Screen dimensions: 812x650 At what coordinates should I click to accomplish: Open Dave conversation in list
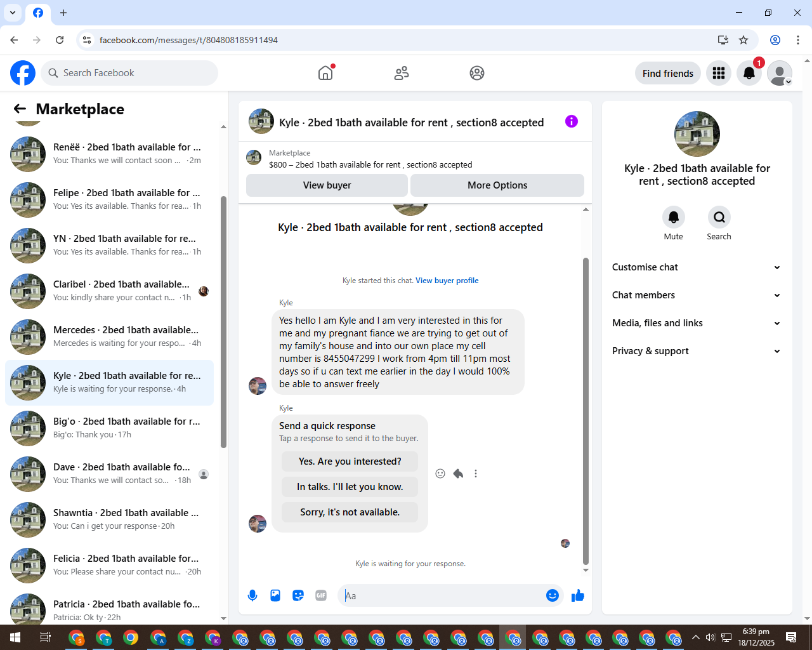tap(109, 474)
